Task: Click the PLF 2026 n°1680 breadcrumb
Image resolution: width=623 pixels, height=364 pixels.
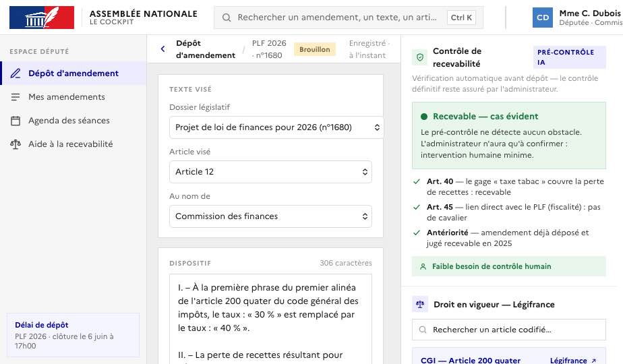Action: [x=269, y=49]
